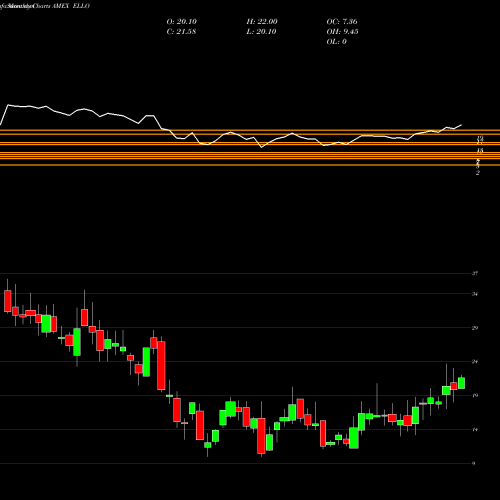The image size is (500, 500).
Task: Click the AMEX ELLO chart title
Action: (x=70, y=6)
